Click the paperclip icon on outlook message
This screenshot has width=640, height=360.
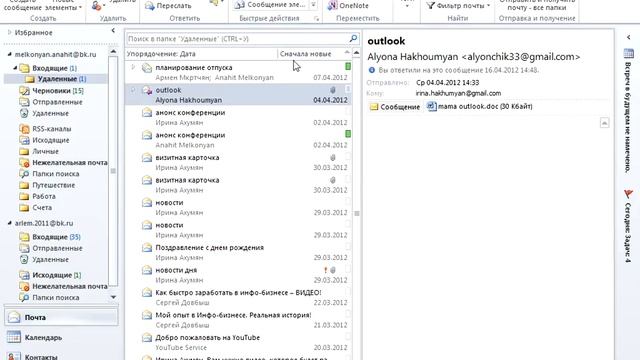333,90
